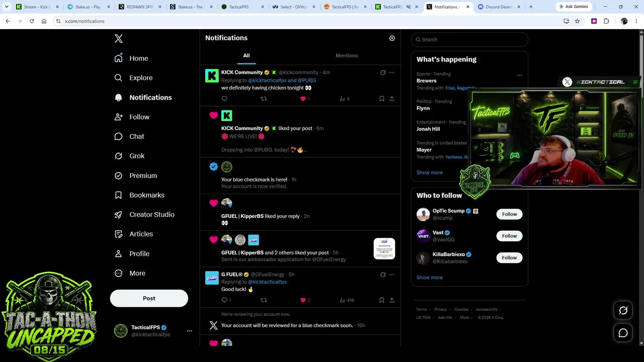This screenshot has height=362, width=644.
Task: Open Profile in the sidebar
Action: click(x=132, y=254)
